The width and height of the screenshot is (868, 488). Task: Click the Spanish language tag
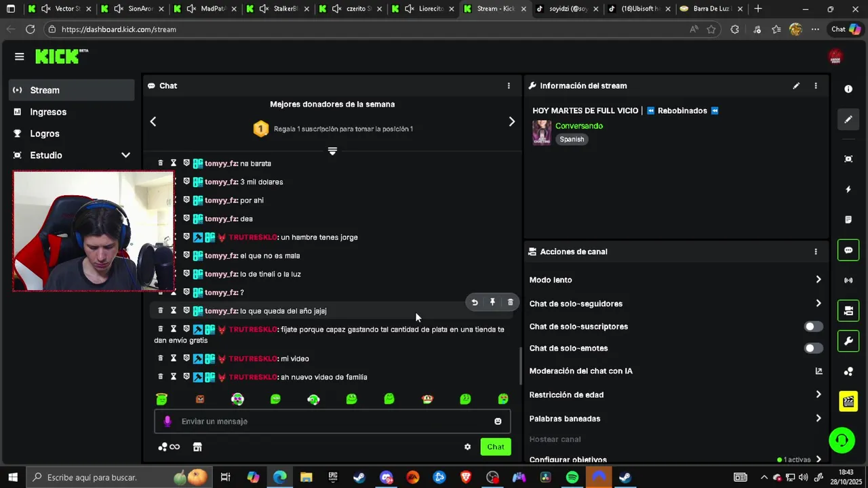click(x=572, y=139)
